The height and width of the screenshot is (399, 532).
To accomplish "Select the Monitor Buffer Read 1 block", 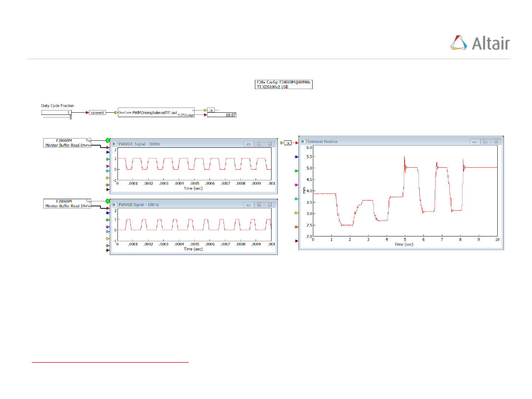I will (67, 204).
